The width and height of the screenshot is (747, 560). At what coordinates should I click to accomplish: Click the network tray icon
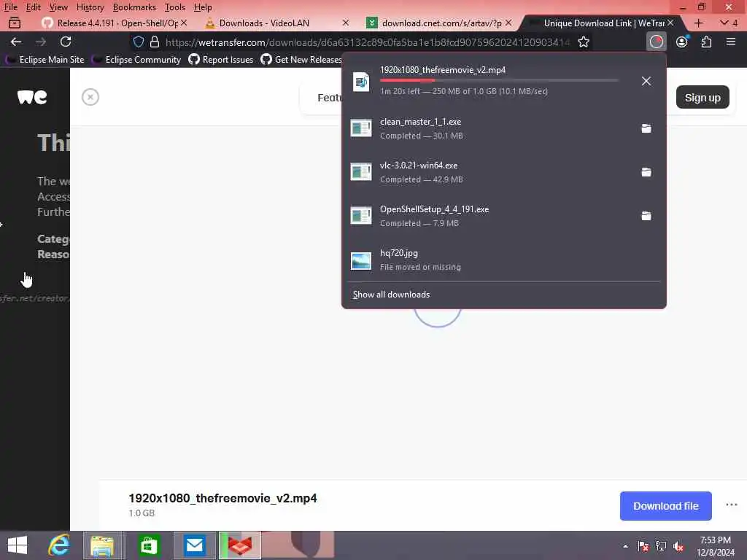[661, 546]
